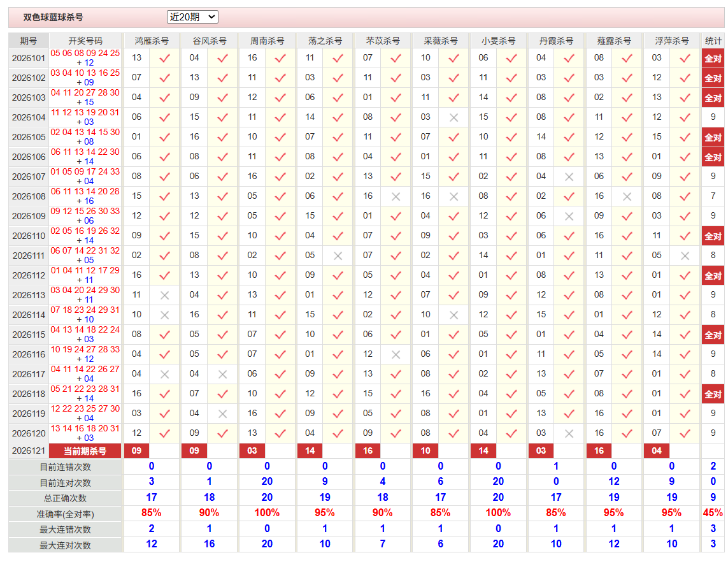Click the 统计 column header
This screenshot has height=562, width=728.
pyautogui.click(x=713, y=41)
